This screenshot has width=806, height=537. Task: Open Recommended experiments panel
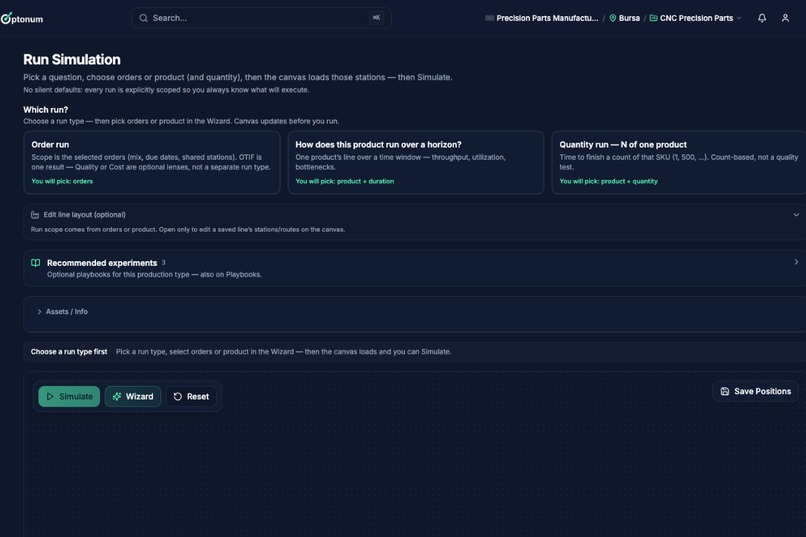click(x=414, y=268)
